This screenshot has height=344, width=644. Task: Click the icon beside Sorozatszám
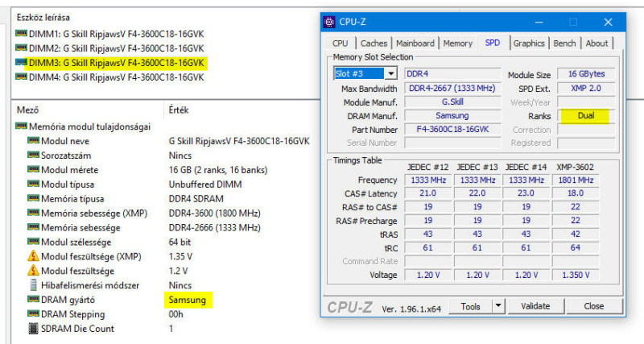[33, 155]
